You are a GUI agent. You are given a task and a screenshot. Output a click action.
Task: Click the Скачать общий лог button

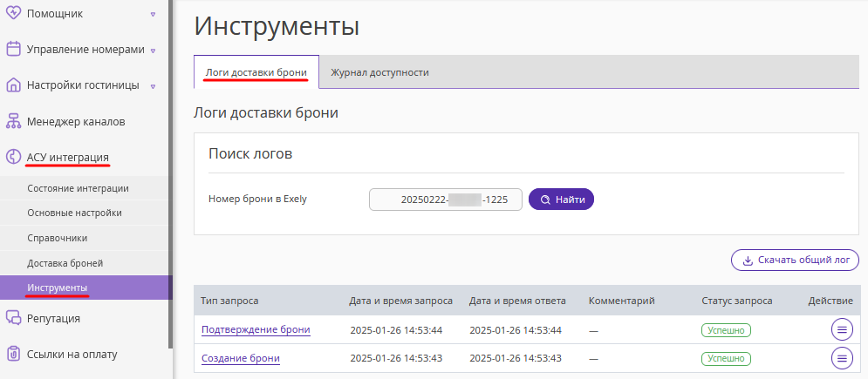pos(795,261)
